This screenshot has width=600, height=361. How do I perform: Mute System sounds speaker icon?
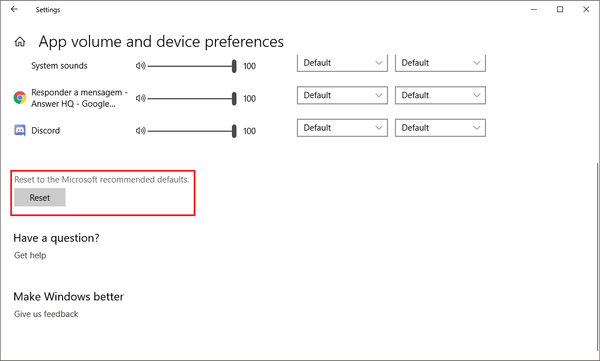pyautogui.click(x=140, y=66)
